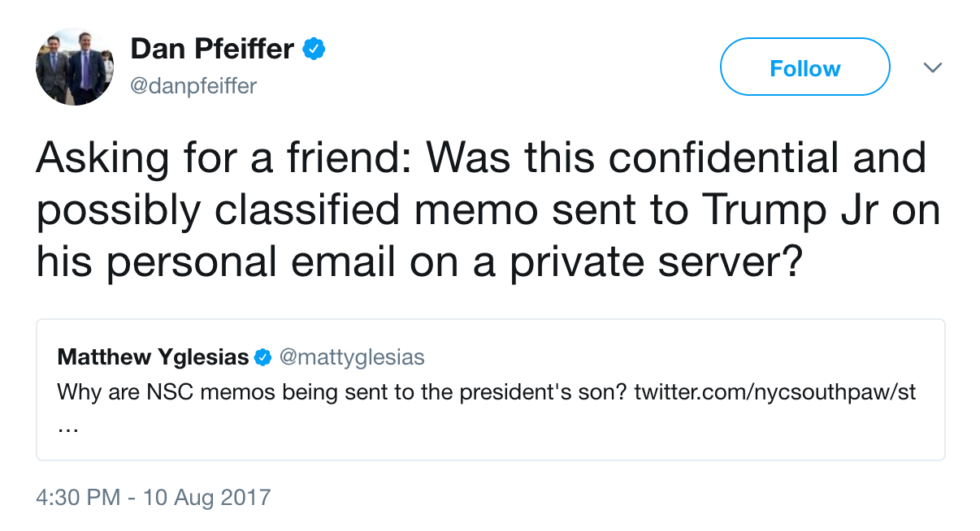The height and width of the screenshot is (531, 980).
Task: Open the Matthew Yglesias author name
Action: coord(153,357)
